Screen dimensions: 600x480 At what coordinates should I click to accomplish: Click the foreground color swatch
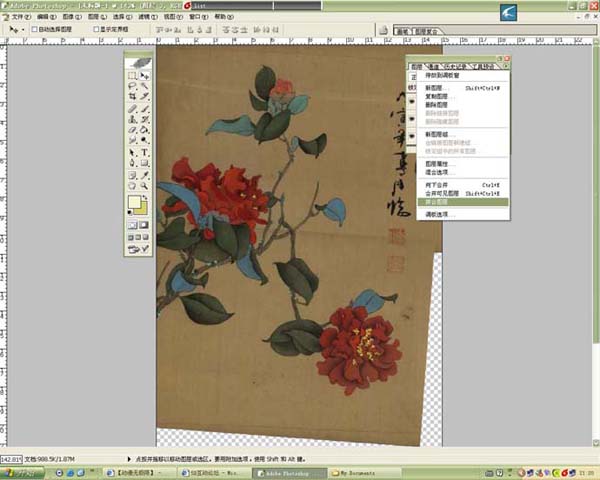click(135, 201)
